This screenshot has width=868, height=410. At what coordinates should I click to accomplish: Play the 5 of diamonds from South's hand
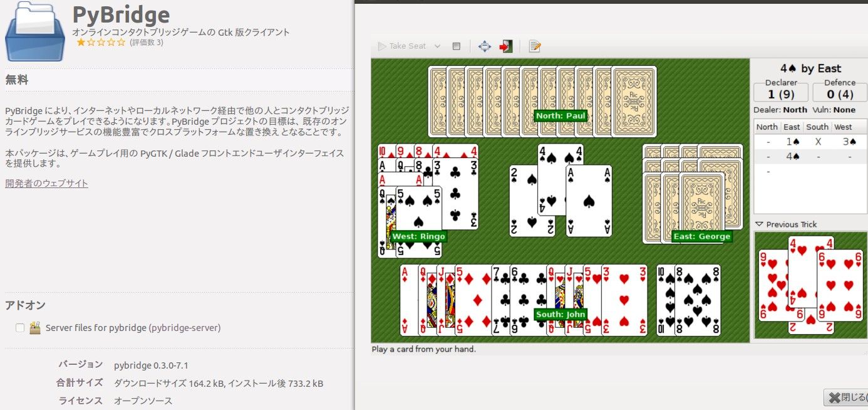tap(473, 300)
